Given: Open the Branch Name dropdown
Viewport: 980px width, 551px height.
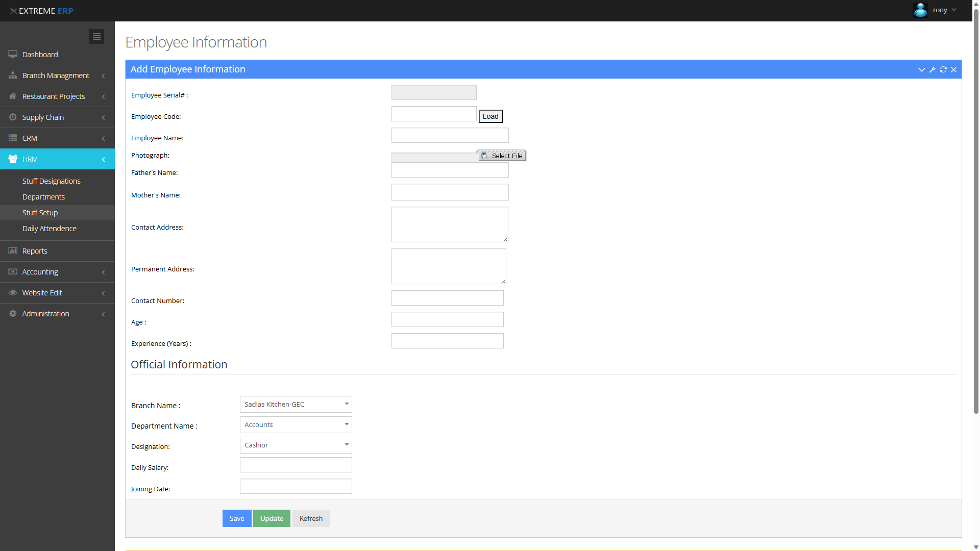Looking at the screenshot, I should 296,404.
